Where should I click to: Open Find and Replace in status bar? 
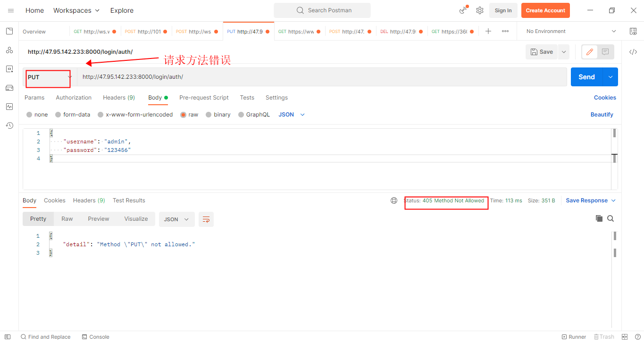pos(45,337)
